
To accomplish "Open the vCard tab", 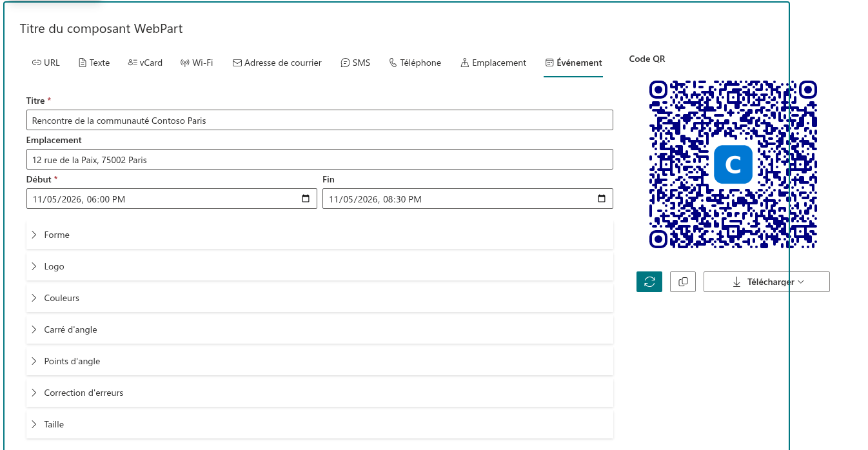I will [x=145, y=63].
